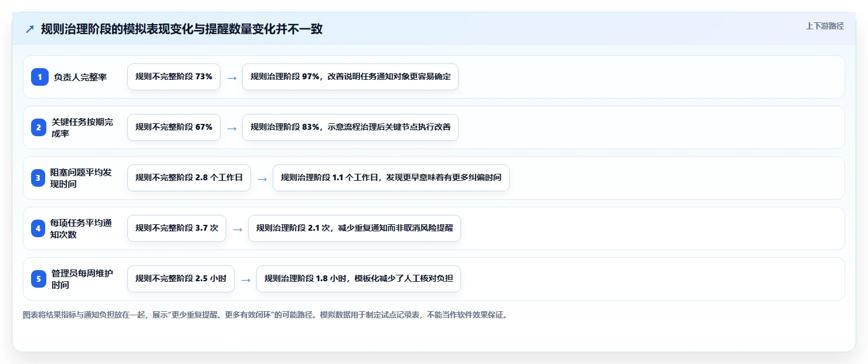Click the 阻塞问题平均发现时间 label

pos(81,178)
